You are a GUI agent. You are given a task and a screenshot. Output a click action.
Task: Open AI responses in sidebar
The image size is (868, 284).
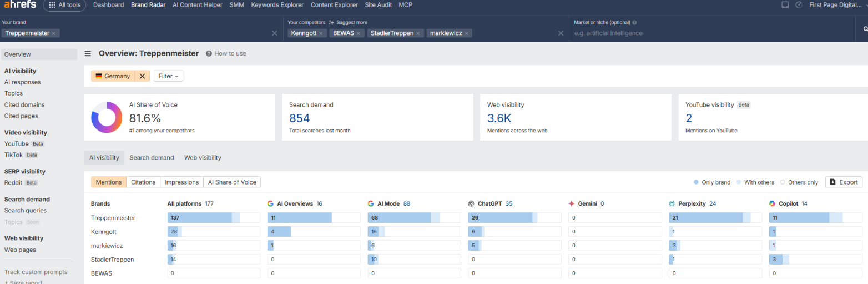point(23,82)
